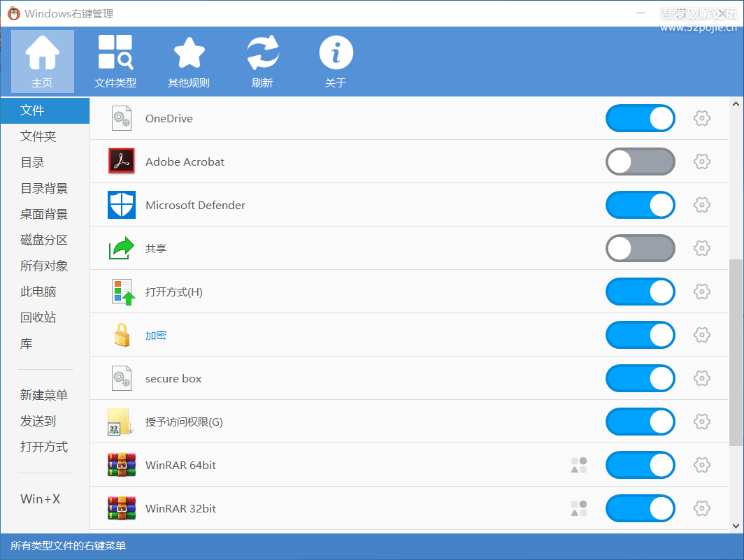The image size is (744, 560).
Task: Click the 加密 link text
Action: pos(156,335)
